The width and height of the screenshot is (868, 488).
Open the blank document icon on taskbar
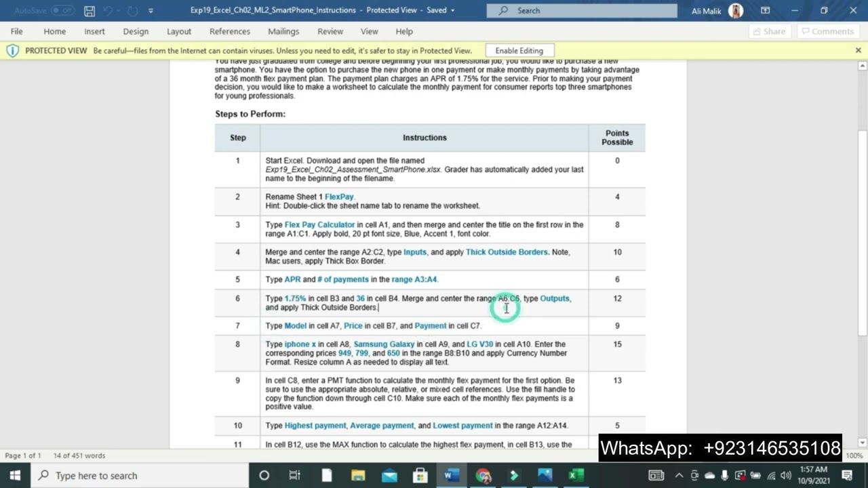pyautogui.click(x=326, y=475)
